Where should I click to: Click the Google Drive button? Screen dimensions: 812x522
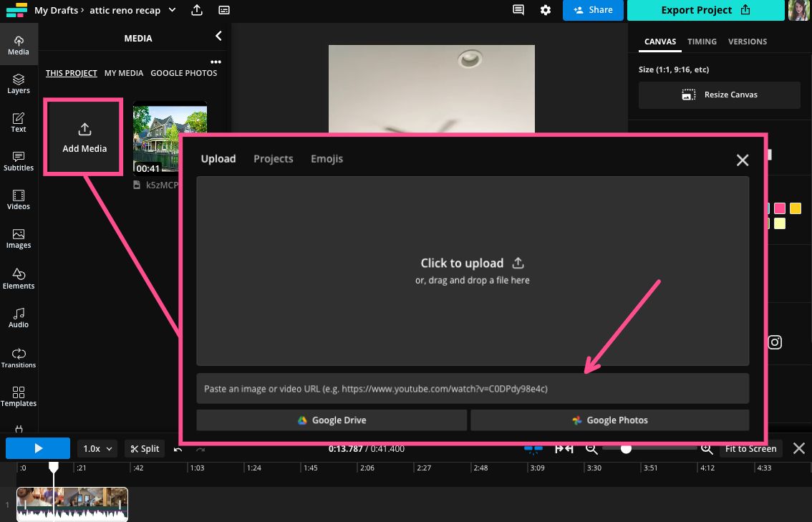pyautogui.click(x=332, y=420)
